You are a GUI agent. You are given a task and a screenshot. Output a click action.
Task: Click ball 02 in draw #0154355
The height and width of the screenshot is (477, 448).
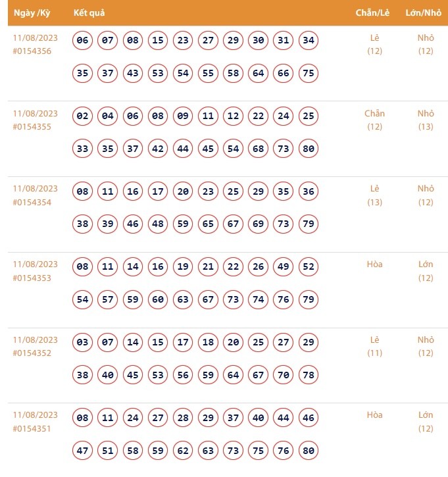click(x=82, y=116)
